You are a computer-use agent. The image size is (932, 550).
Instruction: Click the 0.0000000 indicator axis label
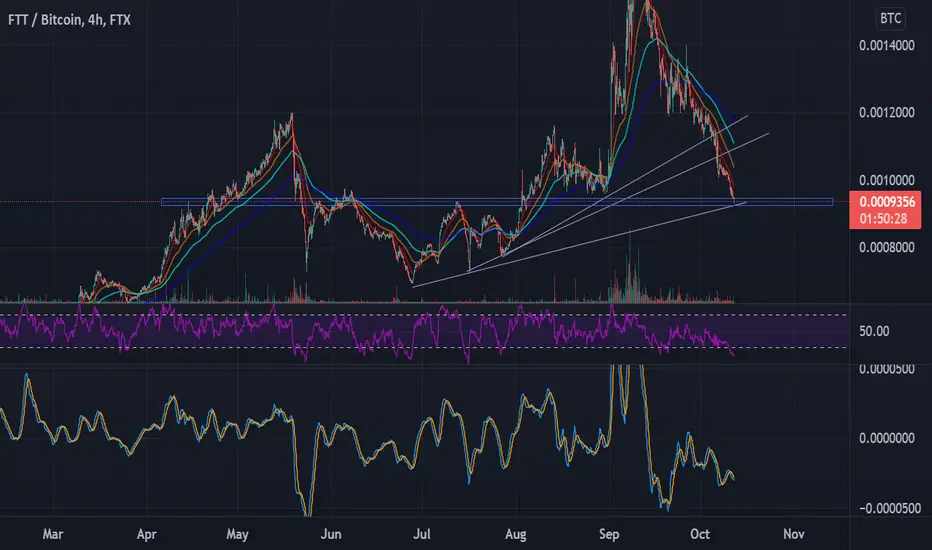tap(886, 438)
